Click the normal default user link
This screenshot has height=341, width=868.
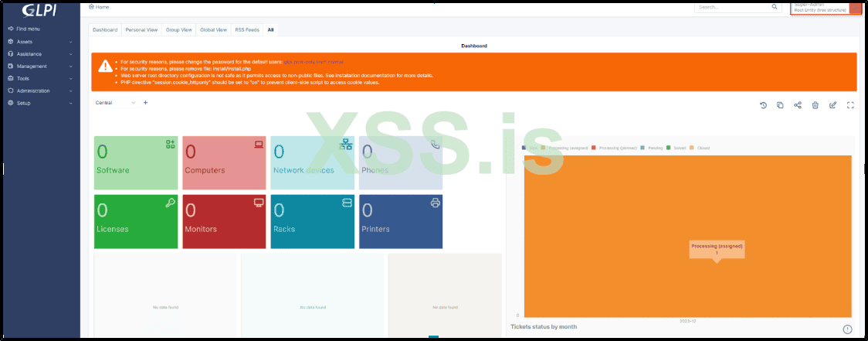(x=335, y=62)
